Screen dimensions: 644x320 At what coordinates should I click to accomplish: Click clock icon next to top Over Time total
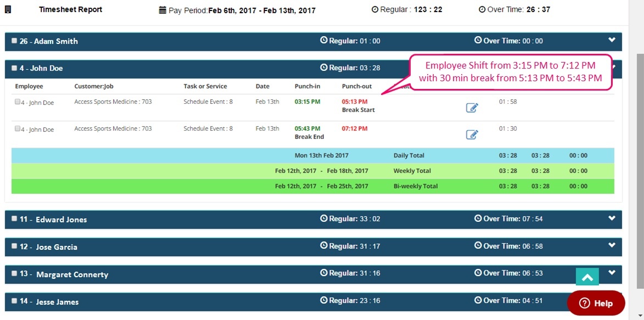tap(482, 9)
